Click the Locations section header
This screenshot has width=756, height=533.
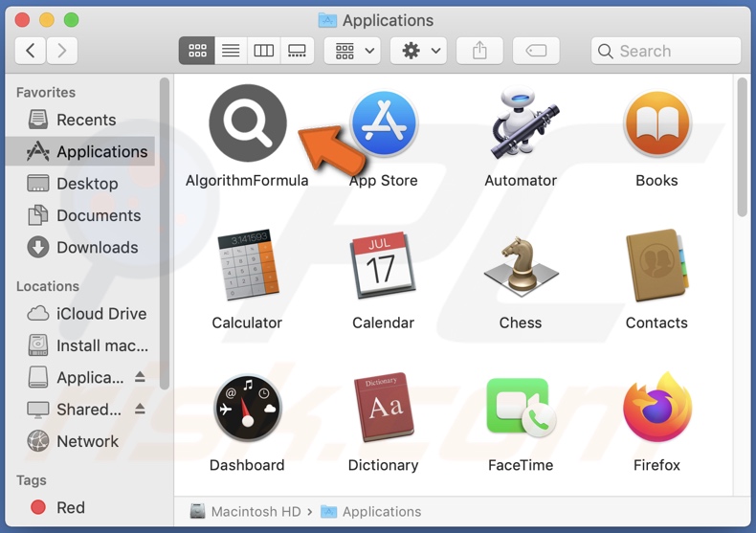point(48,286)
